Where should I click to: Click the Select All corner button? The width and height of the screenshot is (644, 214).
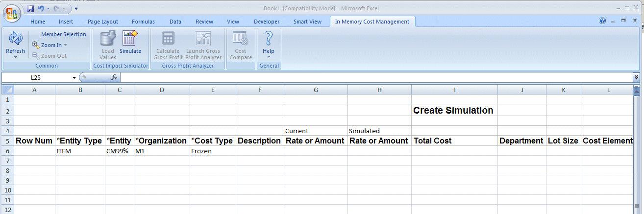pyautogui.click(x=8, y=90)
